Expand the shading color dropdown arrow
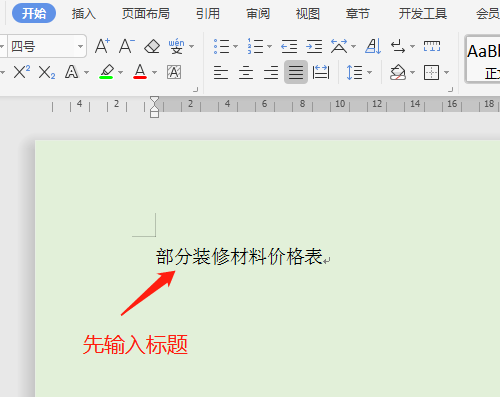Screen dimensions: 500x397 tap(412, 72)
